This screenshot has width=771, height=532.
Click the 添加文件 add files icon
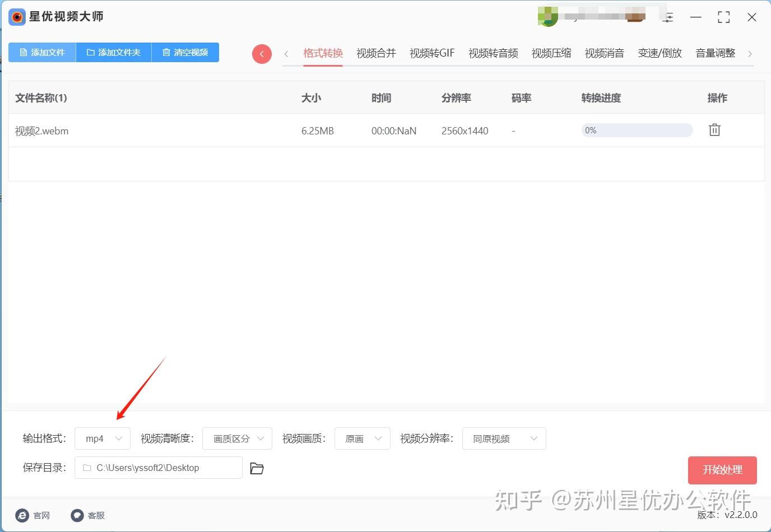[x=22, y=52]
